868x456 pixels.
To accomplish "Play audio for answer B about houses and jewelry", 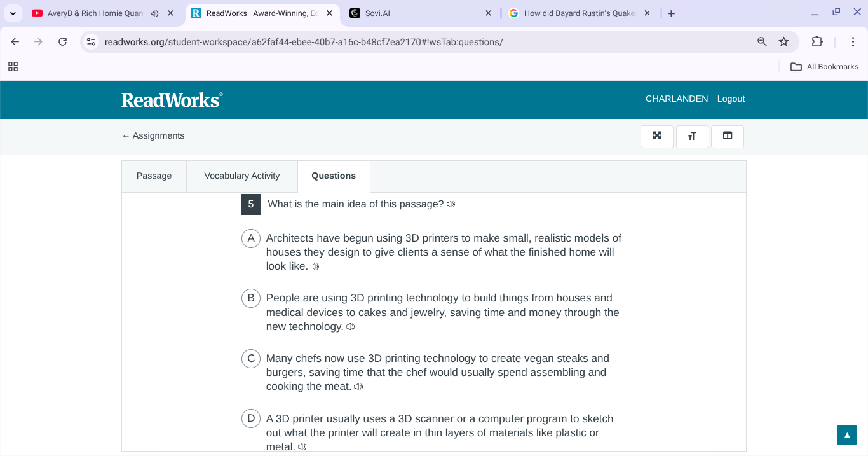I will click(x=350, y=327).
